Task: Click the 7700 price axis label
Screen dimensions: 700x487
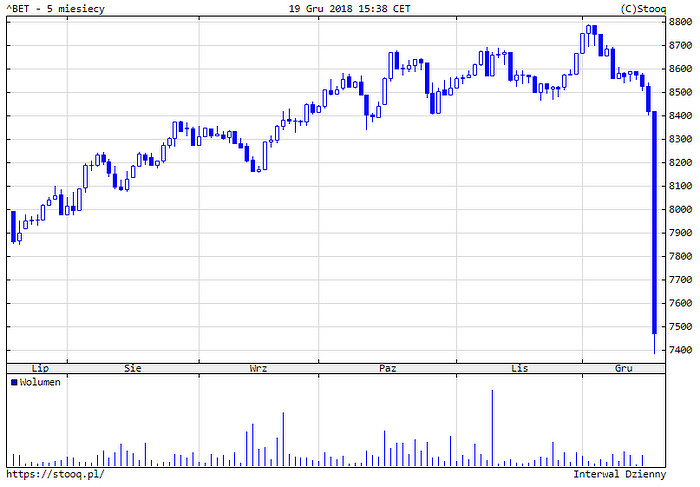Action: point(680,279)
